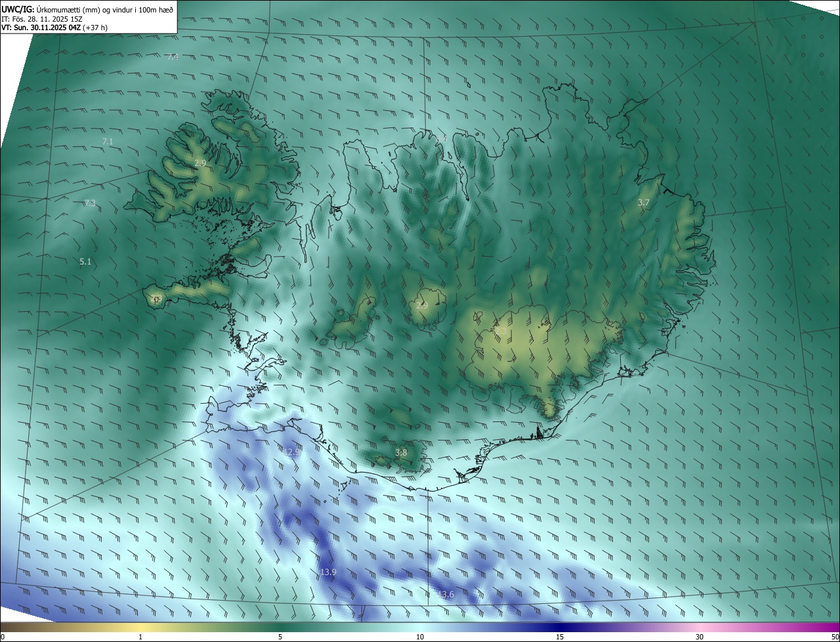Click the valid time 'VT: Sun. 30.11.2025 04Z (+37 h)'
Image resolution: width=840 pixels, height=642 pixels.
(x=54, y=28)
